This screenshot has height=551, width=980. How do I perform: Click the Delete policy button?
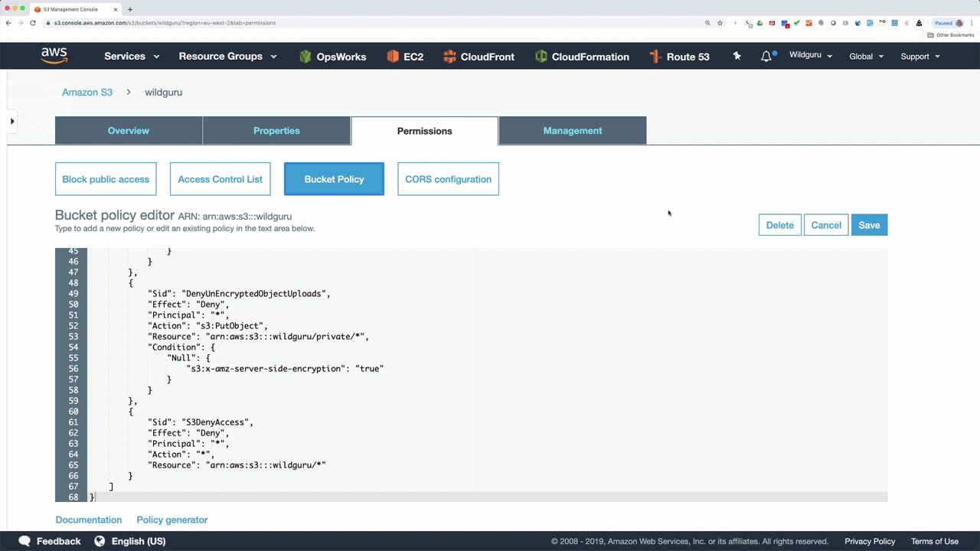[779, 225]
